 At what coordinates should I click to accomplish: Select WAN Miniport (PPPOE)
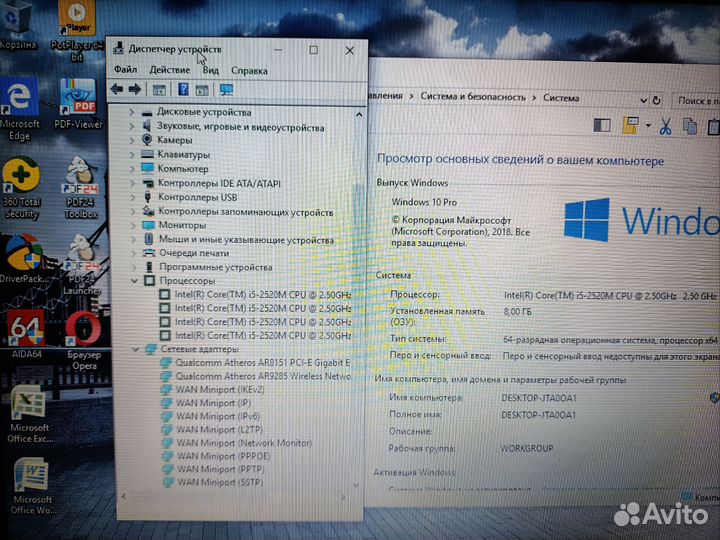click(x=224, y=456)
